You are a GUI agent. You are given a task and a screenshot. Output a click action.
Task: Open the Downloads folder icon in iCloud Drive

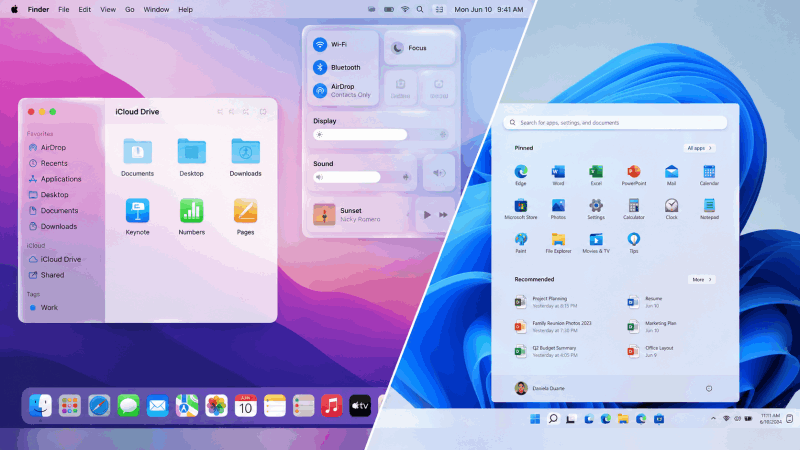coord(245,152)
